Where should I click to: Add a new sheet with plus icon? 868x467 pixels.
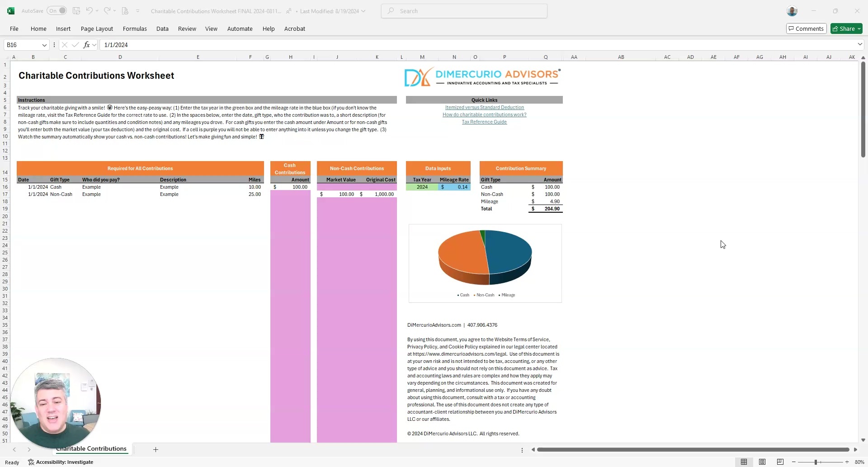coord(156,449)
